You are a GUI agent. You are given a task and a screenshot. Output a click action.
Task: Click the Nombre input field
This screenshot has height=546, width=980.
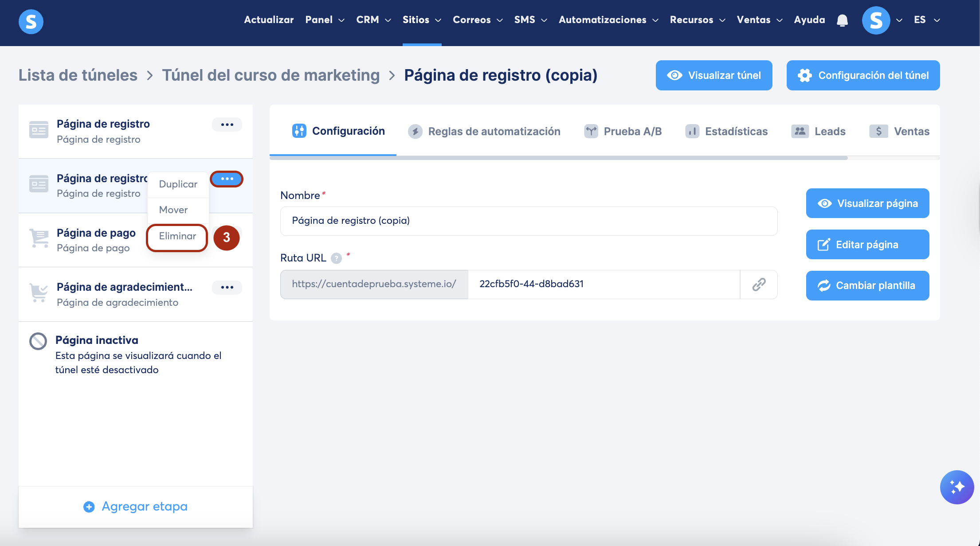(x=529, y=221)
